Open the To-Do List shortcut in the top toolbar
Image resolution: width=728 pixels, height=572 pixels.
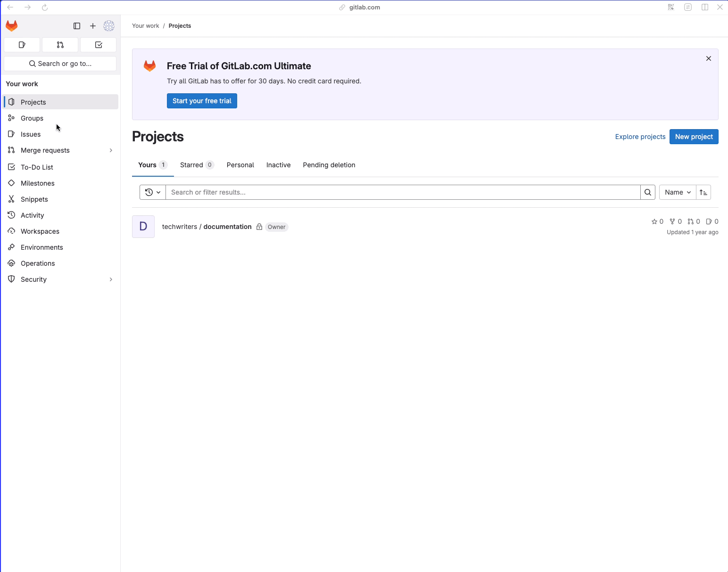pos(98,44)
